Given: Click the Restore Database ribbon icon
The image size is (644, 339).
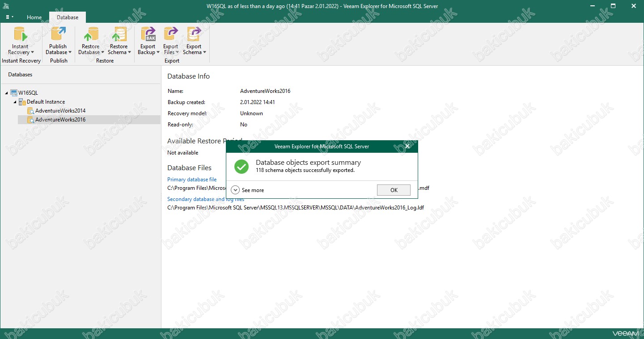Looking at the screenshot, I should (91, 34).
